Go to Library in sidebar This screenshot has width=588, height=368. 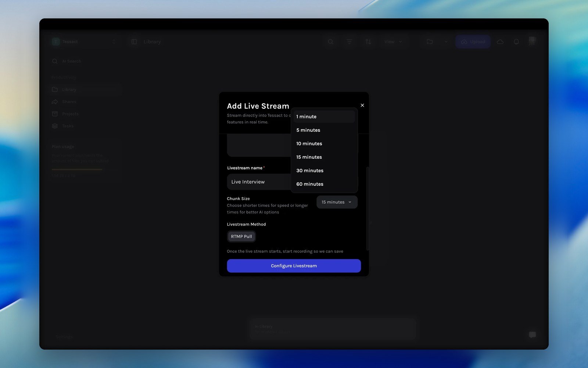pos(85,89)
